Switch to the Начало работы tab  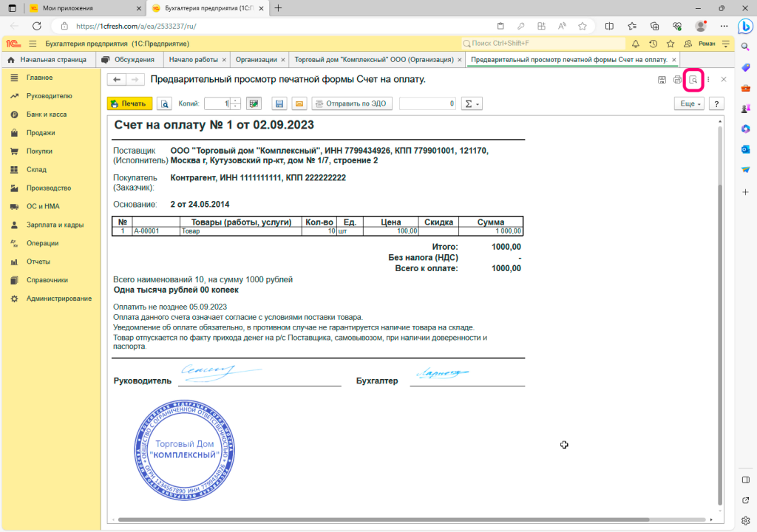(x=194, y=60)
